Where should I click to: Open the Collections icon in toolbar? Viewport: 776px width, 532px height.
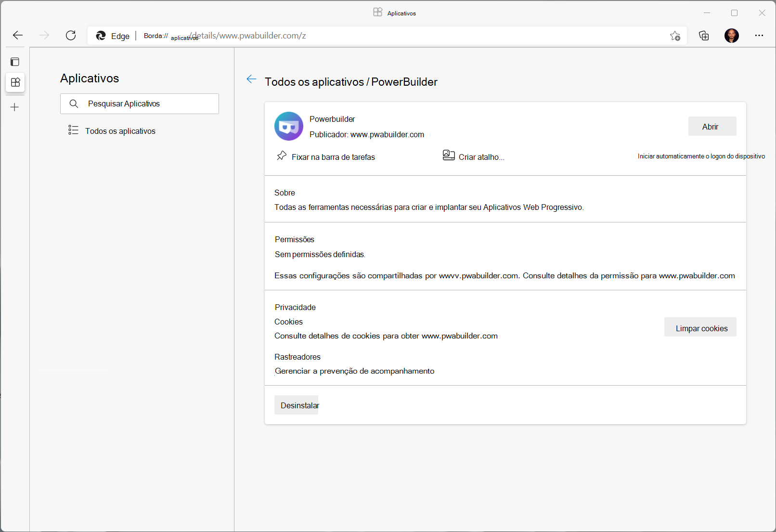[x=704, y=36]
